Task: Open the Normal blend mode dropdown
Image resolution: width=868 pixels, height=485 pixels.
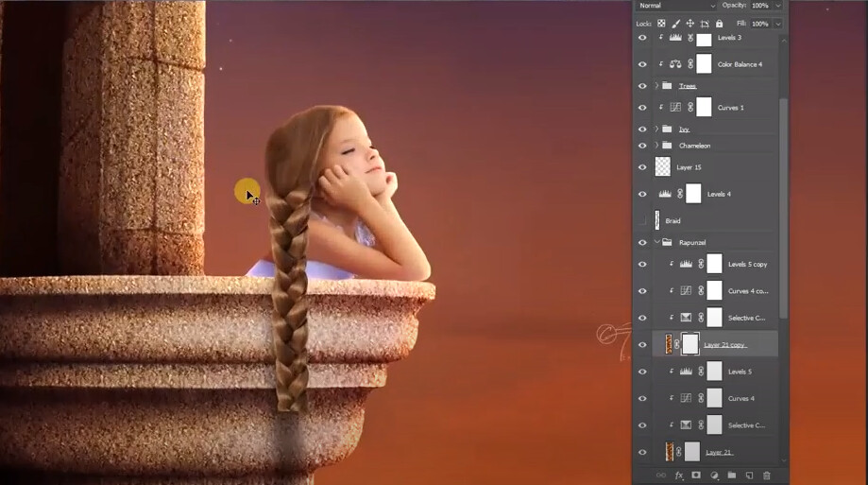Action: click(x=676, y=6)
